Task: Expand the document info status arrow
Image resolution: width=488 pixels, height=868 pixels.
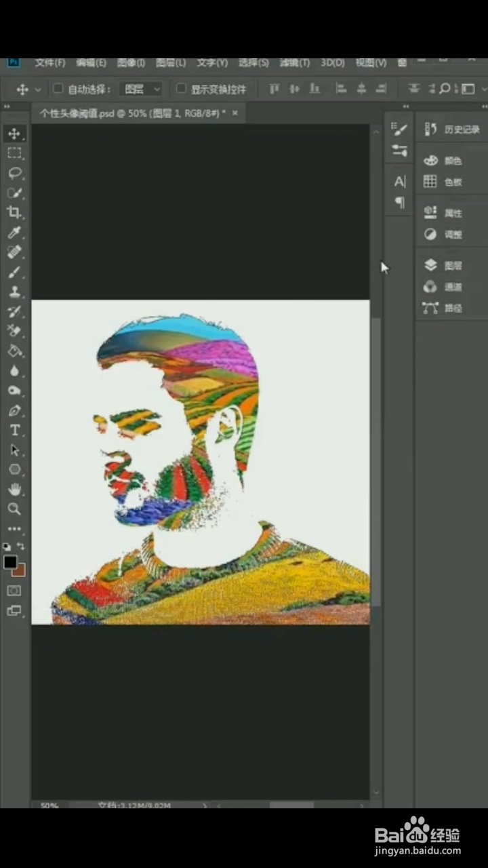Action: point(205,806)
